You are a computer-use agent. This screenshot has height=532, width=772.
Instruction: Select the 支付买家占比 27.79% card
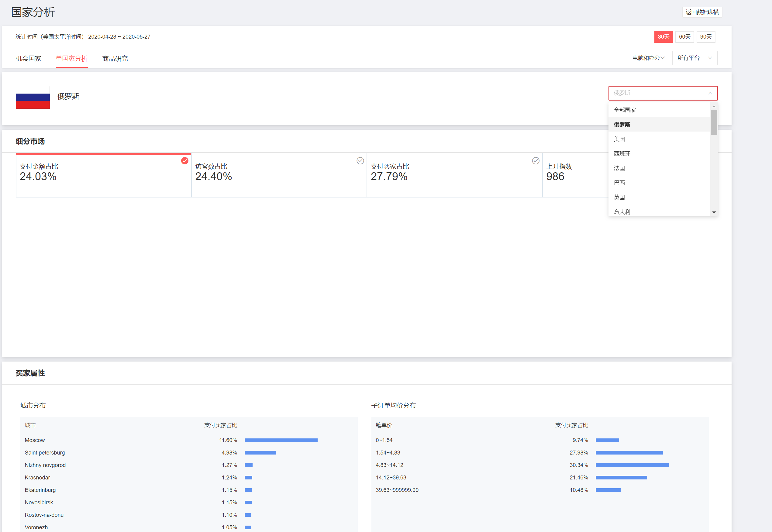tap(454, 175)
